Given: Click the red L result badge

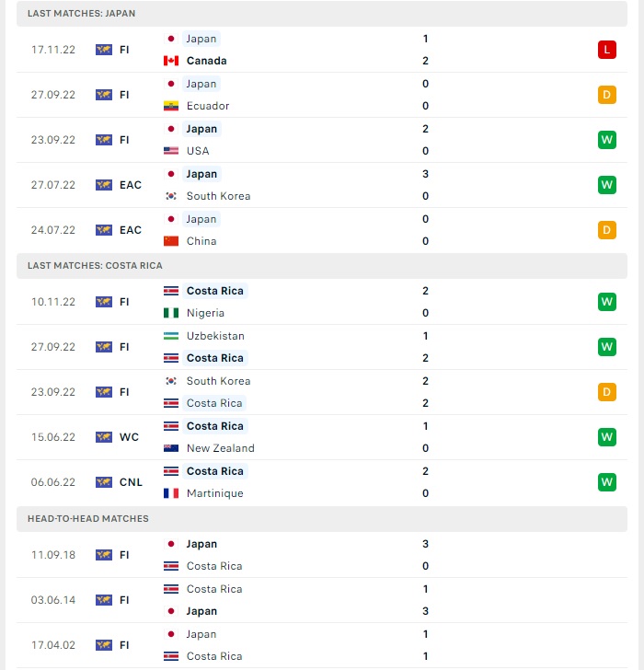Looking at the screenshot, I should coord(606,50).
